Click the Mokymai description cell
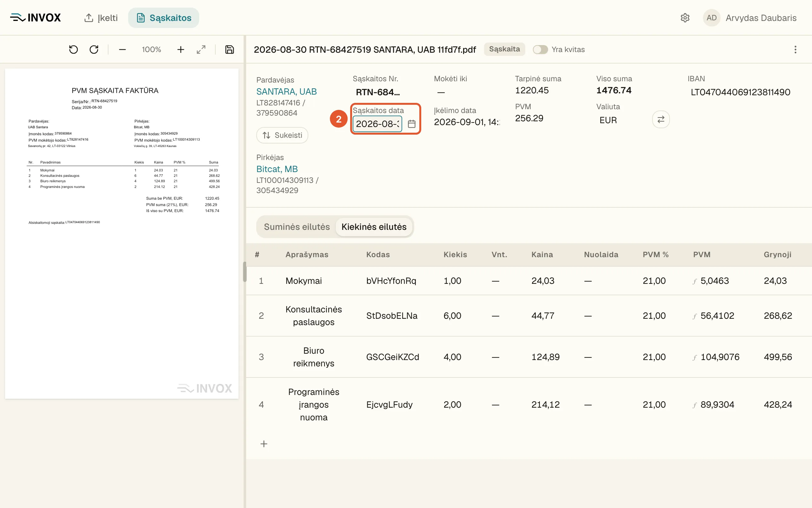The width and height of the screenshot is (812, 508). coord(304,281)
